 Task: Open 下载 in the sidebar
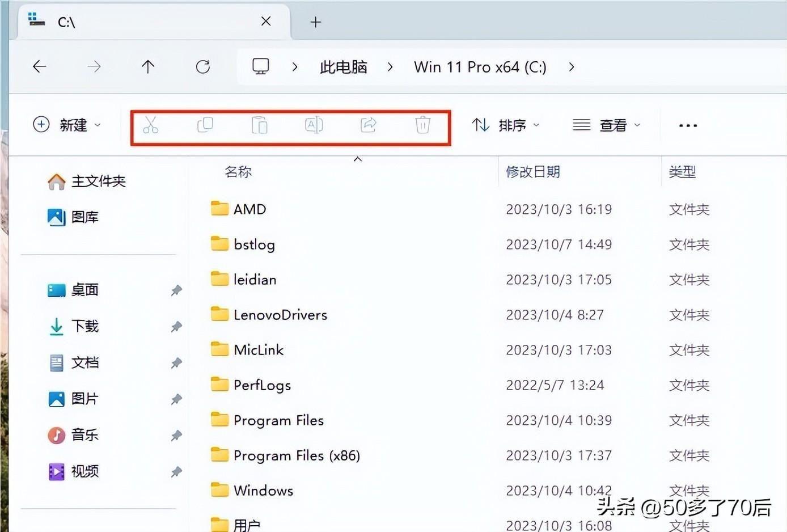(x=73, y=326)
